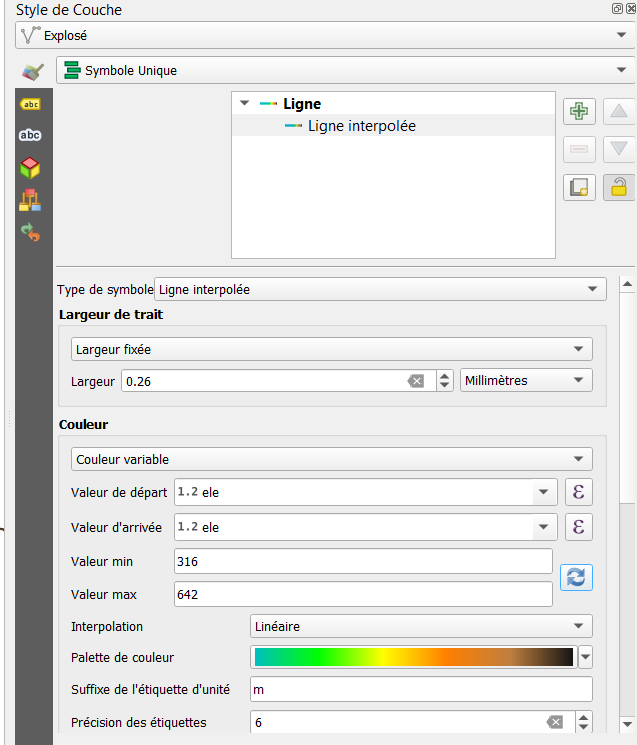Click the scrollbar up arrow

point(627,284)
